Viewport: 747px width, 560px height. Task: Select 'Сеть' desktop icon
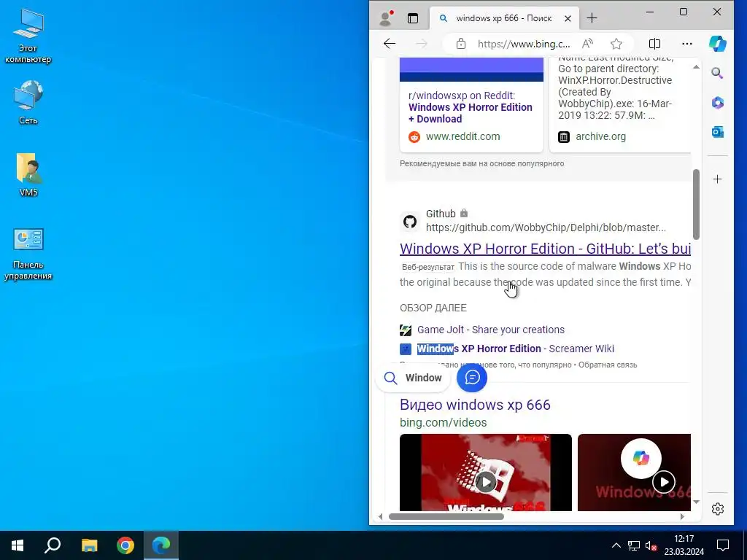coord(28,102)
